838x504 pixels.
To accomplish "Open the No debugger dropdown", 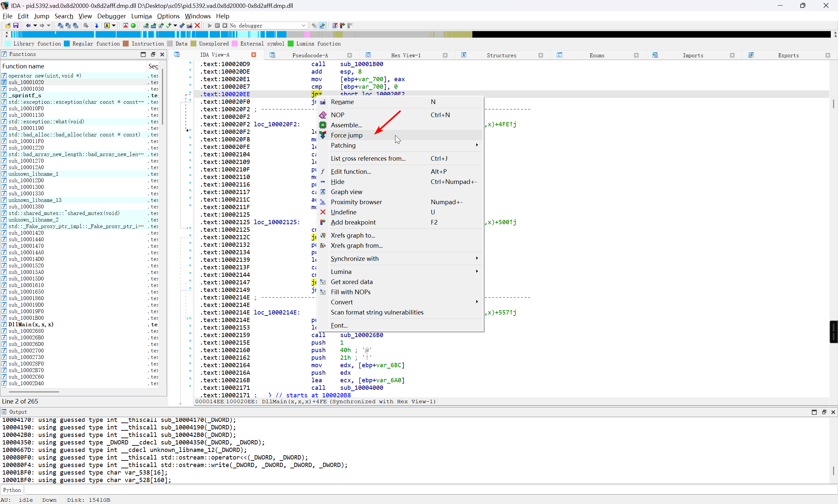I will (268, 26).
